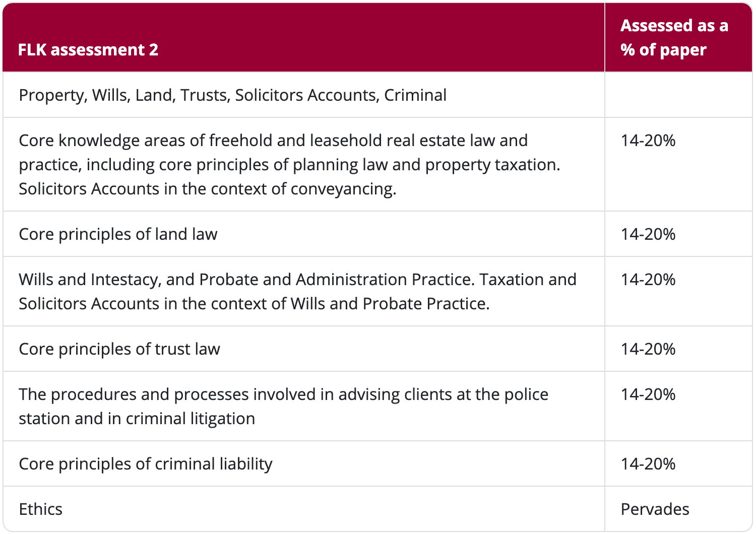The image size is (756, 534).
Task: Select the 14-20% for Wills and Intestacy row
Action: click(648, 280)
